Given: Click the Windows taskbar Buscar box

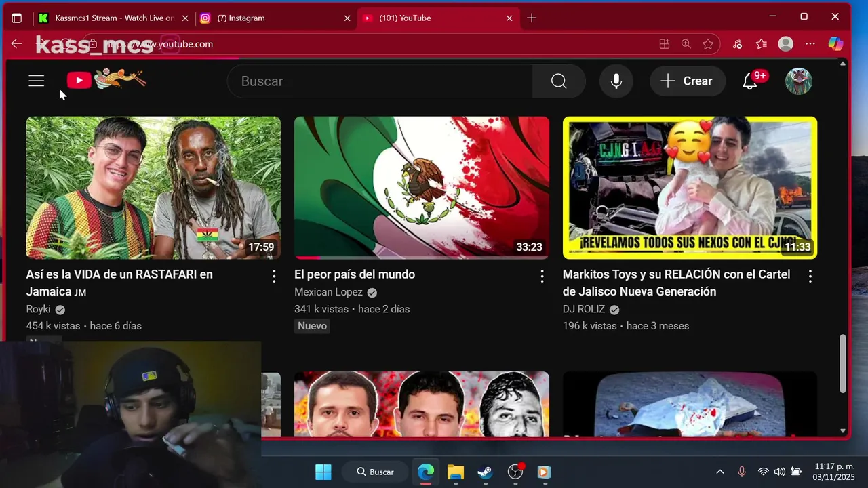Looking at the screenshot, I should click(x=374, y=472).
